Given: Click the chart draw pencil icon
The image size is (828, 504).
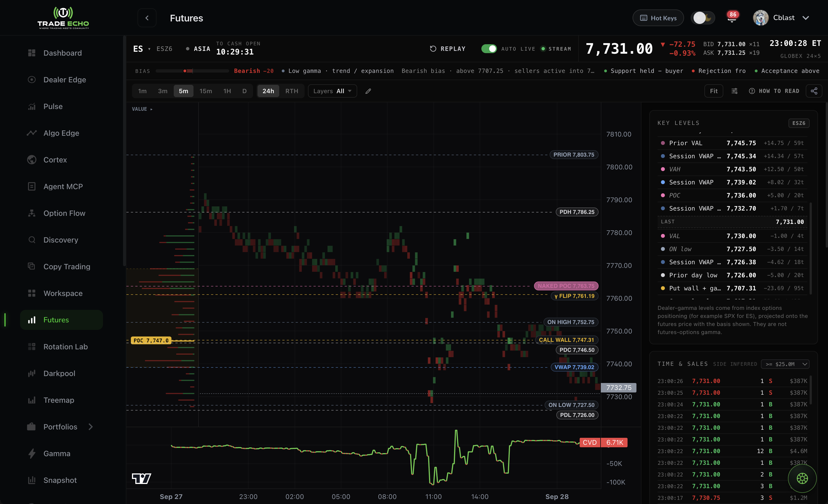Looking at the screenshot, I should tap(368, 91).
